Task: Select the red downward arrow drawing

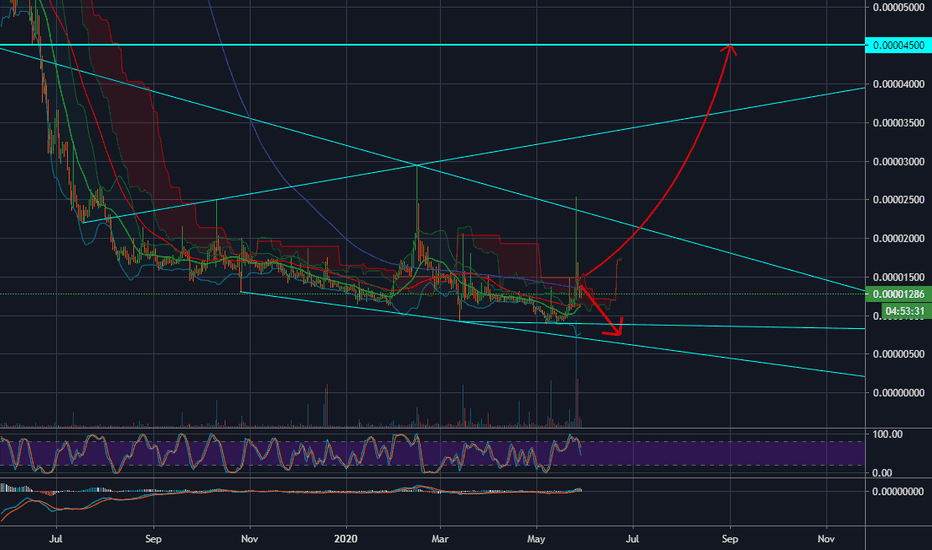Action: click(x=602, y=311)
